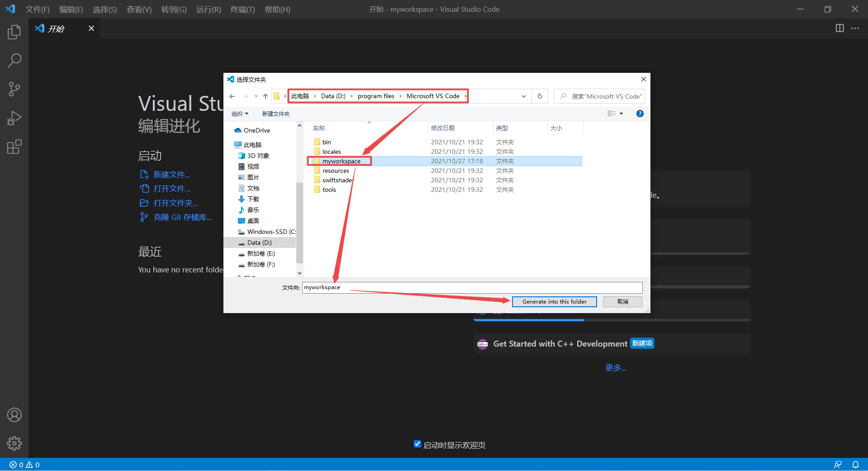Expand chevron after 此电脑 in path
The width and height of the screenshot is (868, 471).
pyautogui.click(x=315, y=96)
